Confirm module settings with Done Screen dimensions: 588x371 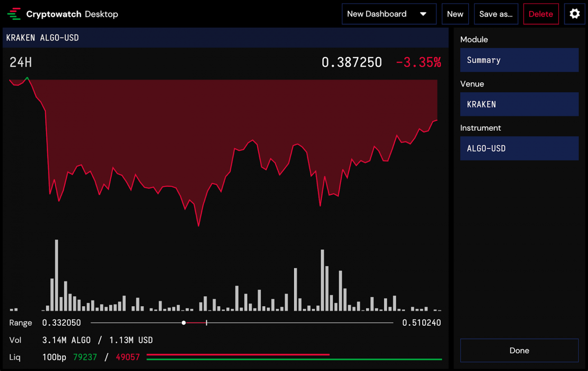519,350
